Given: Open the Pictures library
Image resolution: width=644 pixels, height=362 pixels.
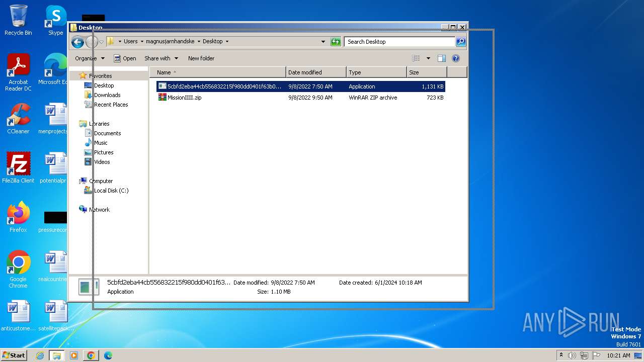Looking at the screenshot, I should pyautogui.click(x=103, y=152).
